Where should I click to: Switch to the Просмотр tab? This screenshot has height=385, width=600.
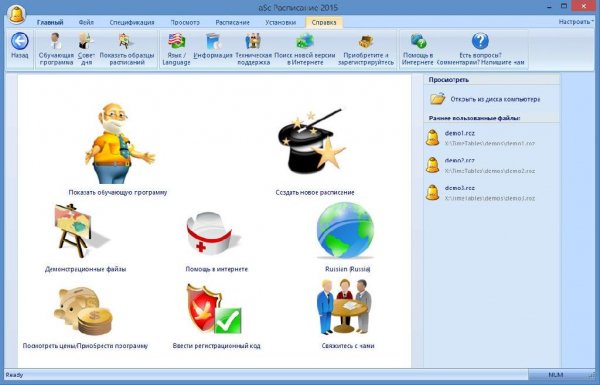point(185,22)
